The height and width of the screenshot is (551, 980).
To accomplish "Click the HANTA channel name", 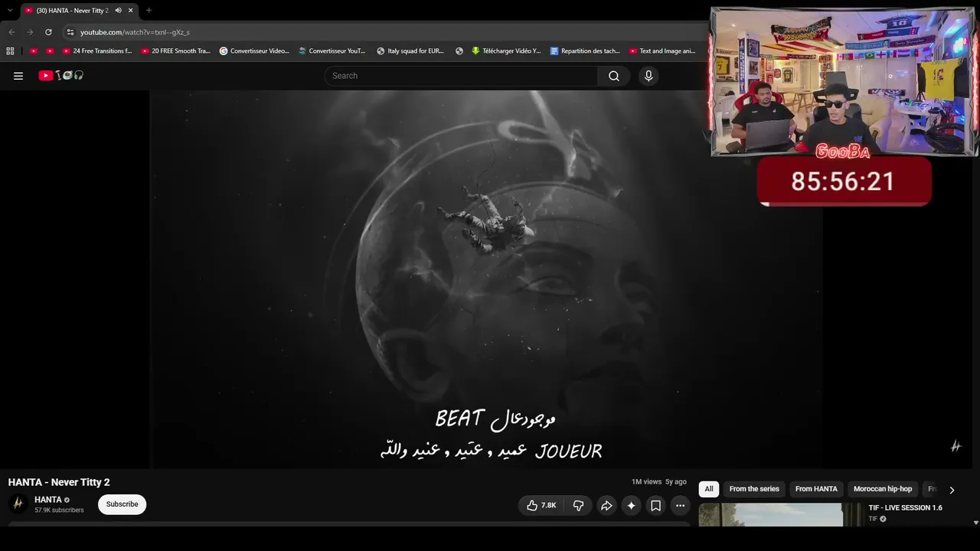I will [48, 500].
